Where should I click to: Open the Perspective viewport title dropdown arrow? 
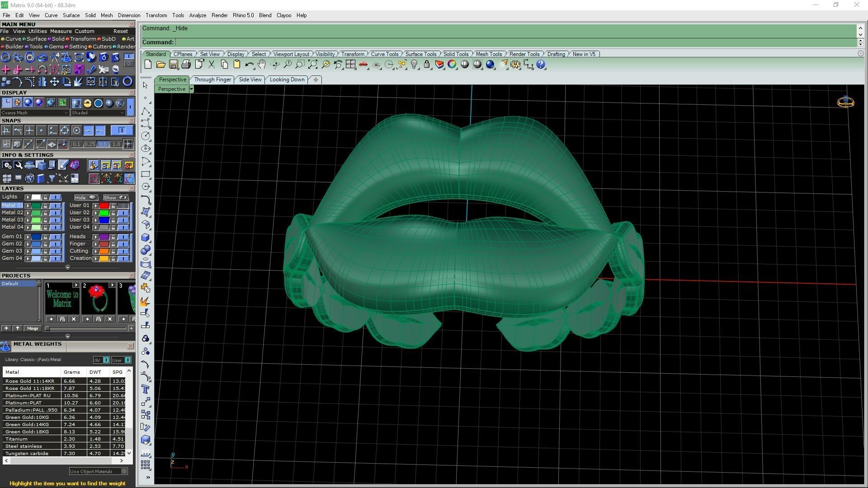click(x=191, y=89)
